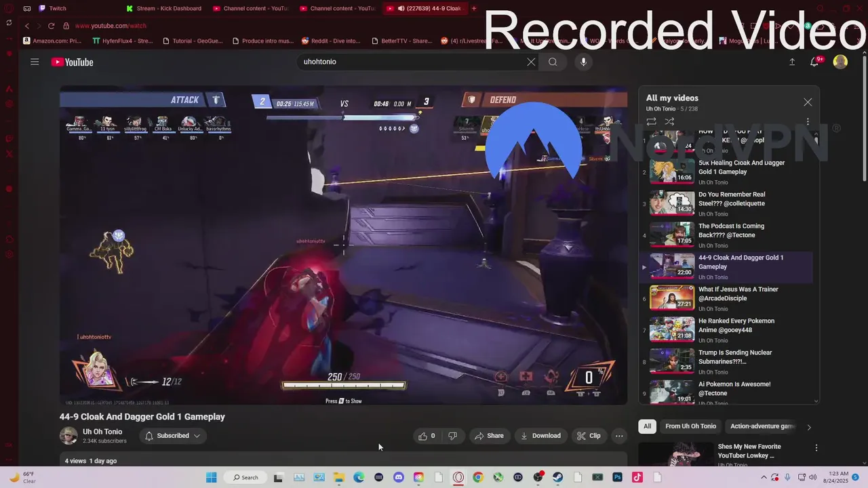Play 50k Healing Cloak And Dagger video
Screen dimensions: 868x488
pos(726,172)
